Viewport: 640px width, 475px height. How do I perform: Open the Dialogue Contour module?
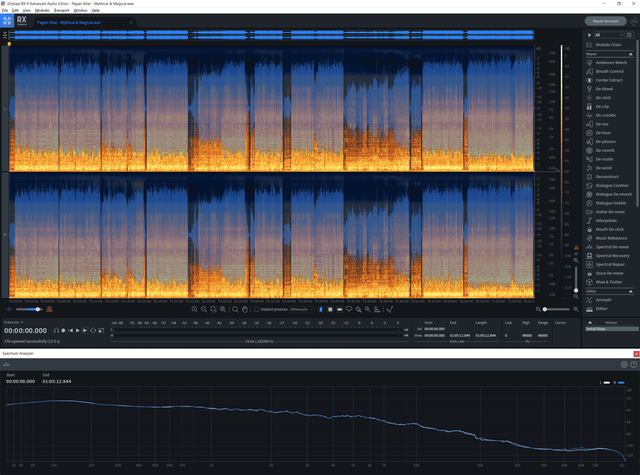click(609, 185)
